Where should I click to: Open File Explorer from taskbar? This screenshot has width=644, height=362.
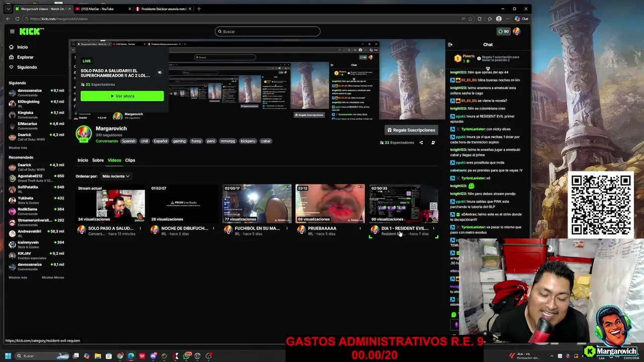click(98, 356)
